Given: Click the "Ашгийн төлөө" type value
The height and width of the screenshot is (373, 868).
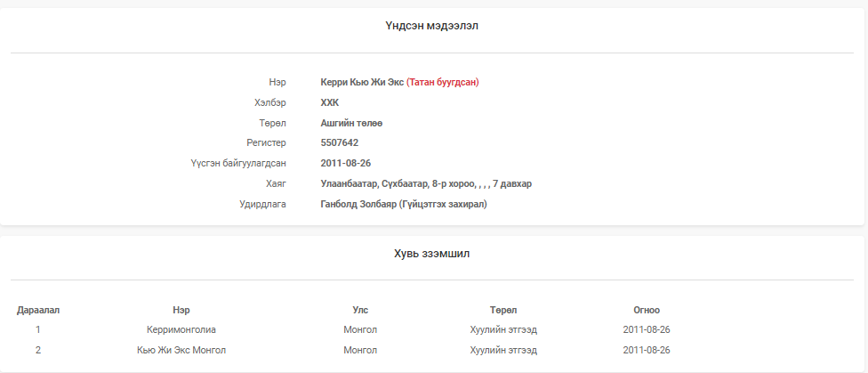Looking at the screenshot, I should tap(351, 123).
